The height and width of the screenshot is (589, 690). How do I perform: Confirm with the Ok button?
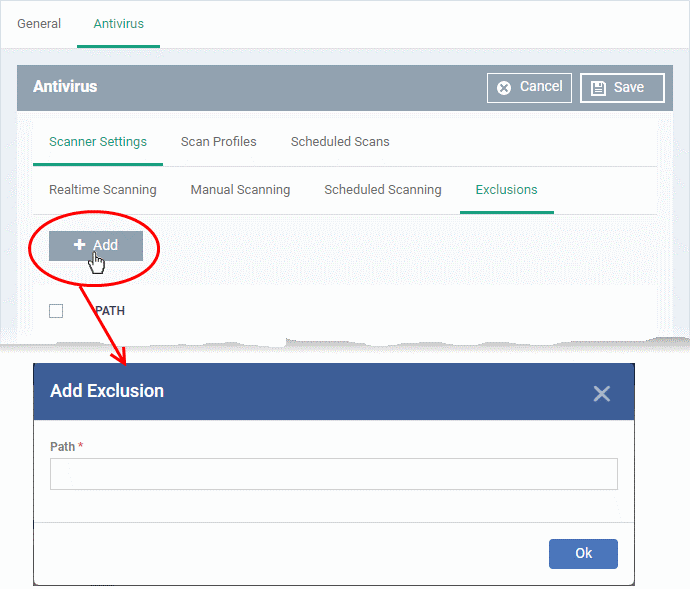tap(583, 553)
